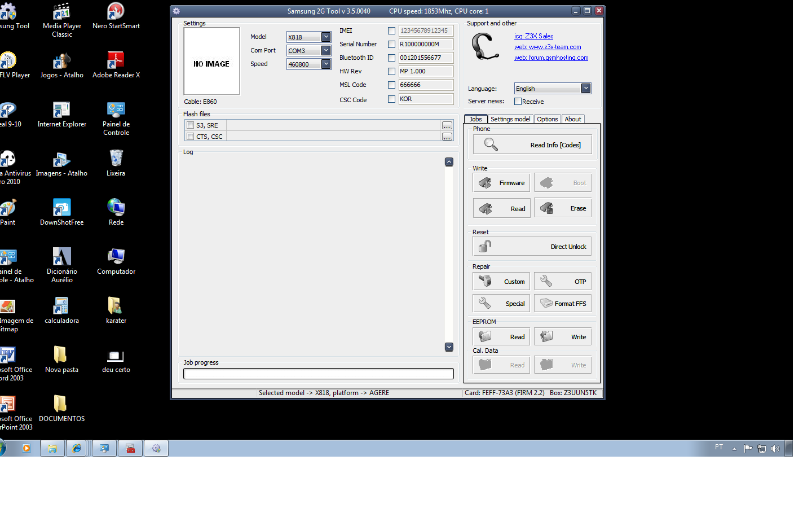Open the Adobe Reader X desktop icon
The width and height of the screenshot is (812, 508).
point(116,65)
